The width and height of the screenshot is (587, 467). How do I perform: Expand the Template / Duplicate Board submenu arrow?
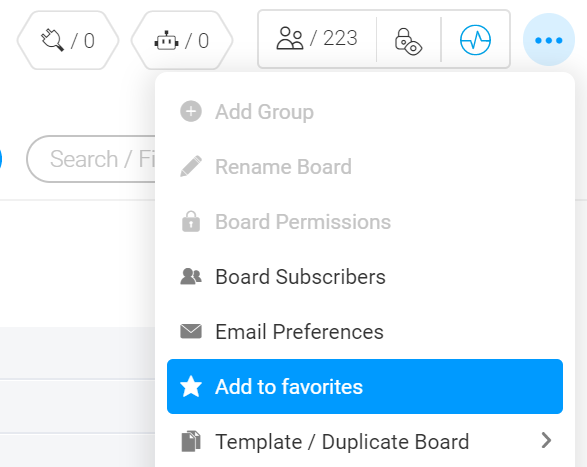point(547,440)
